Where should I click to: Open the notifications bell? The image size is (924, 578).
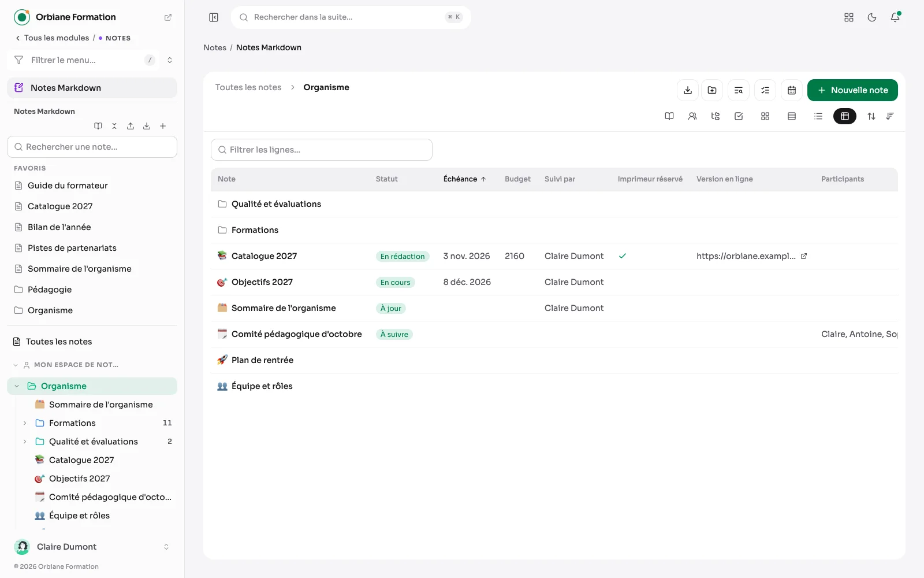[x=895, y=17]
